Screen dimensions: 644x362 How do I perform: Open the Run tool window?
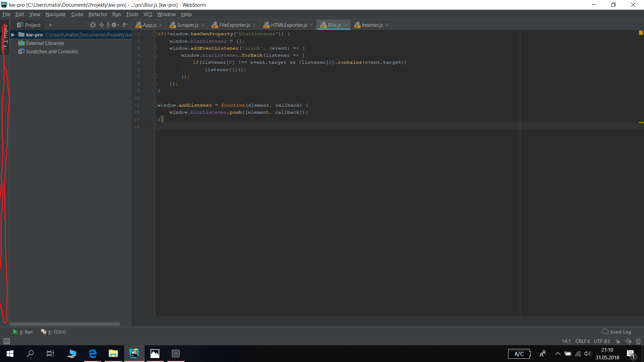point(23,332)
